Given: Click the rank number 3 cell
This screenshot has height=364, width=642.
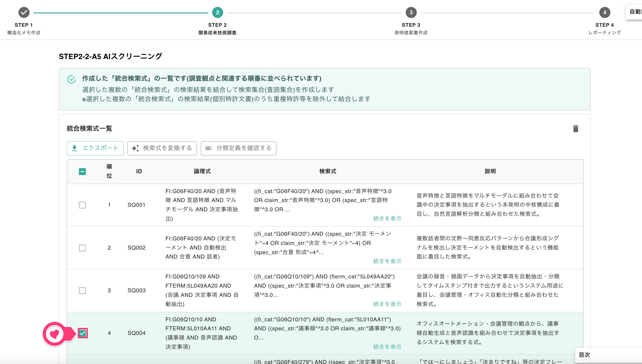Looking at the screenshot, I should point(109,290).
